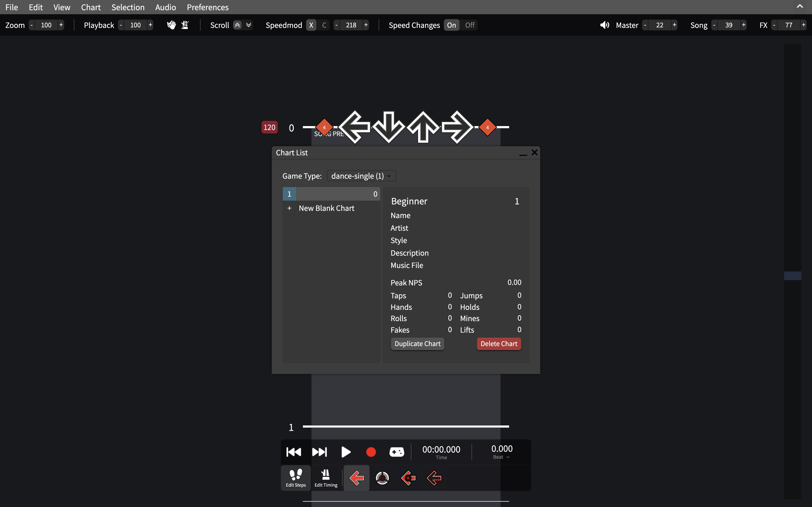Click the skip to end icon
Viewport: 812px width, 507px height.
point(320,452)
